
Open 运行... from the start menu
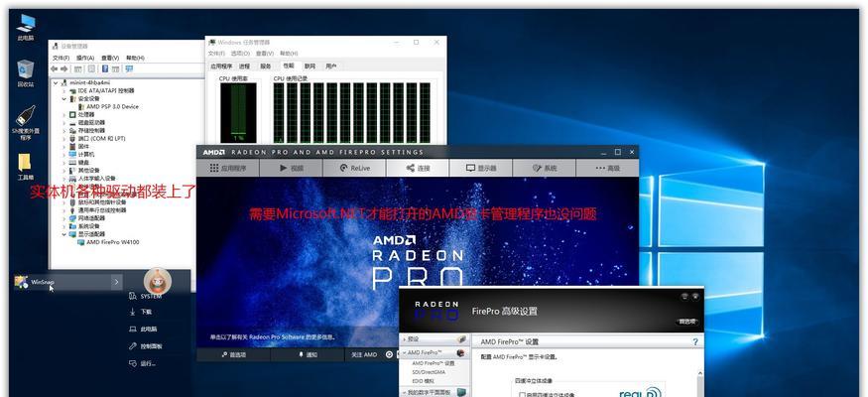pos(142,364)
